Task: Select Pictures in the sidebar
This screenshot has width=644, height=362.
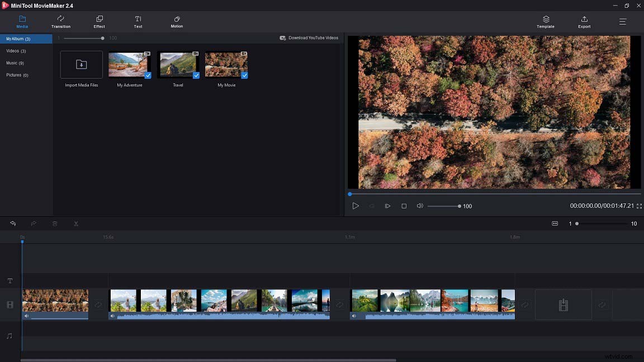Action: pos(17,74)
